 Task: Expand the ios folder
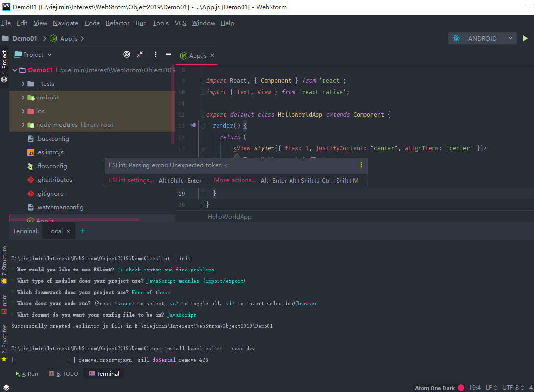pos(23,111)
